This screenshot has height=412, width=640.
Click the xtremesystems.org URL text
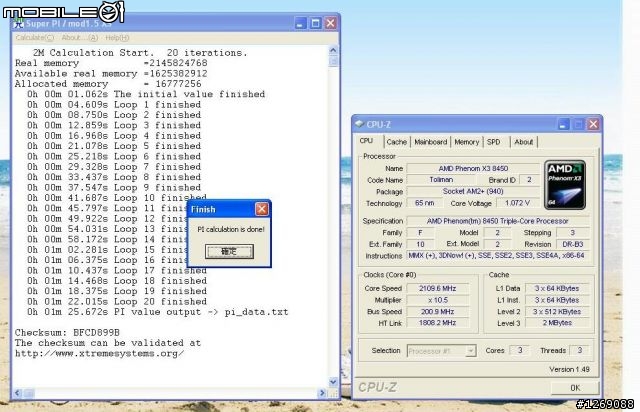click(x=99, y=353)
